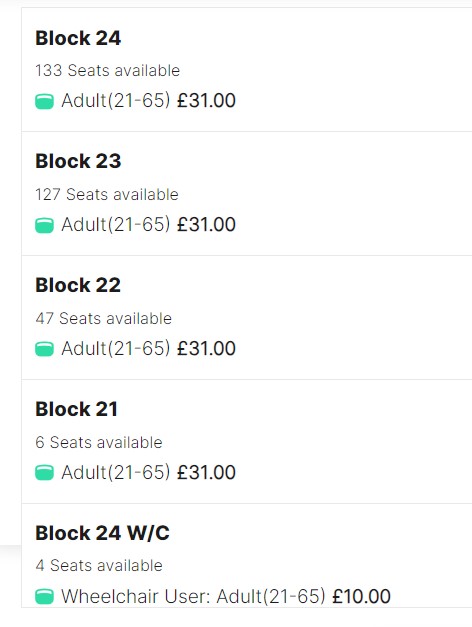This screenshot has height=627, width=472.
Task: Click the green seat icon in Block 24
Action: pos(44,101)
